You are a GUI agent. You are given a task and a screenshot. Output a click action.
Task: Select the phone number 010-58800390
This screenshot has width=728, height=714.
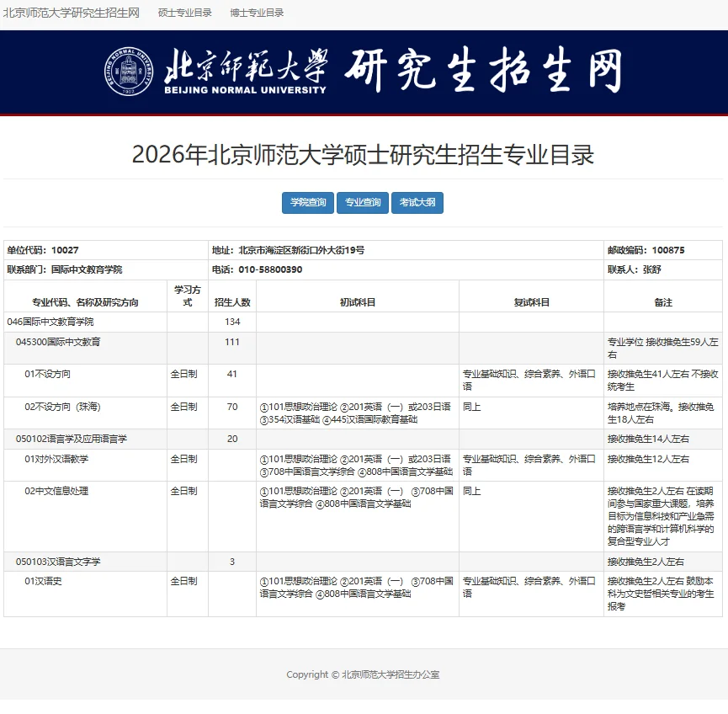coord(270,270)
